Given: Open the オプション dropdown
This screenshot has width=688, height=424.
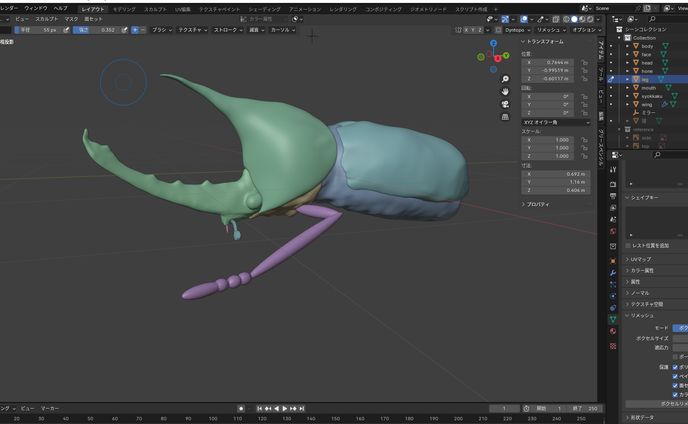Looking at the screenshot, I should pyautogui.click(x=587, y=30).
